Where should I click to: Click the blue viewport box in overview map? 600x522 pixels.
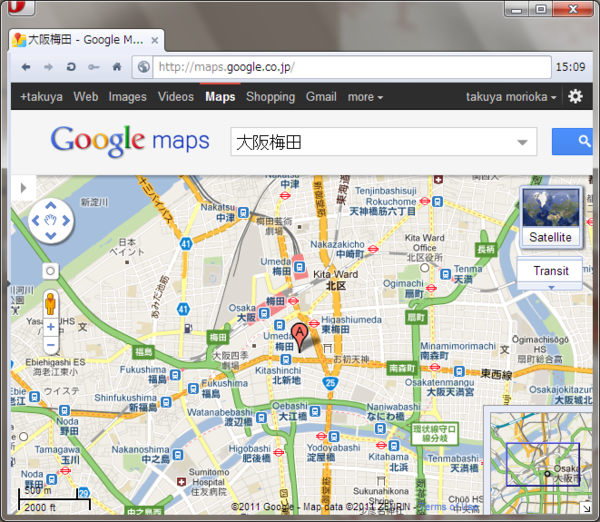click(543, 464)
